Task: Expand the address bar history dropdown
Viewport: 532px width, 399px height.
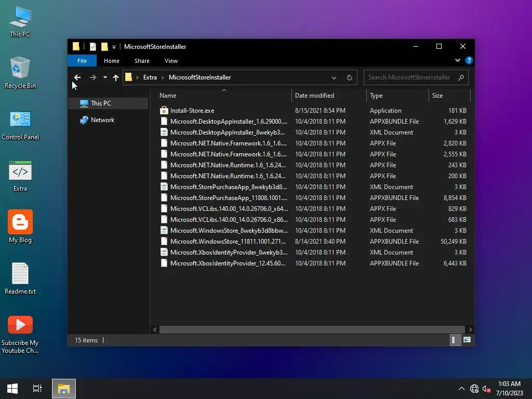Action: point(334,78)
